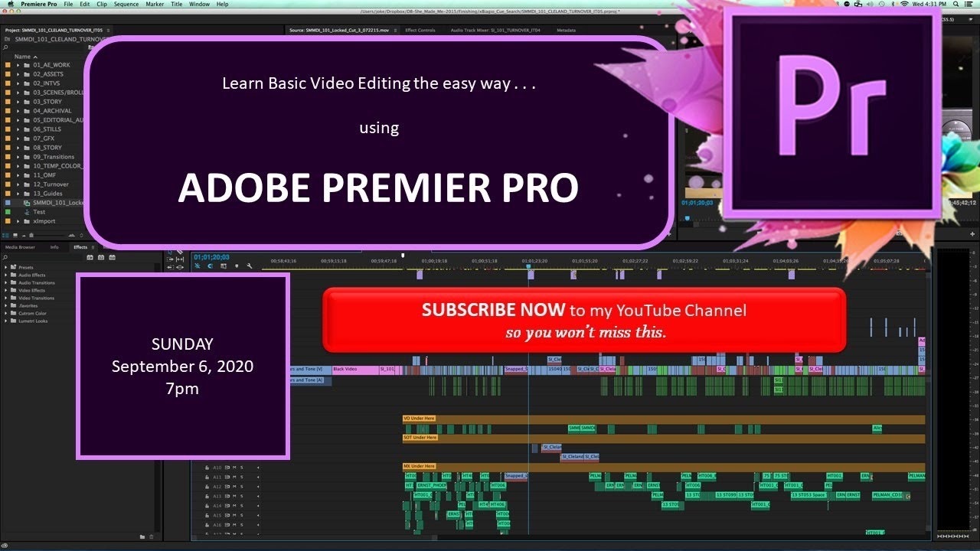Open the SMMDI_101_Locked sequence item

point(58,203)
